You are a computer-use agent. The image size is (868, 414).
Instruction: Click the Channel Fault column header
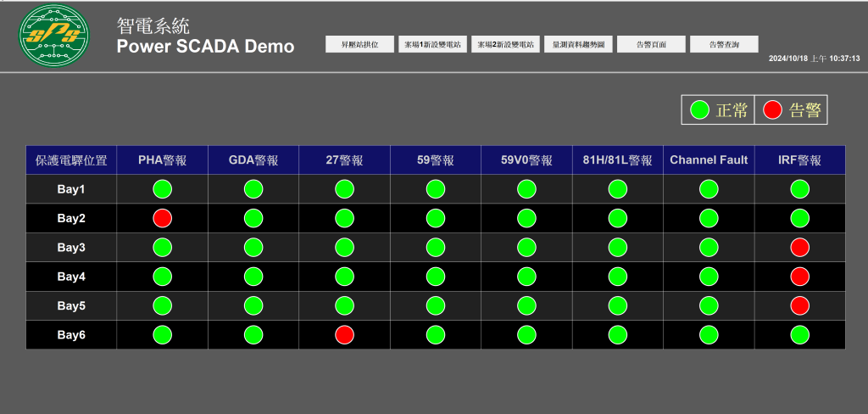709,160
